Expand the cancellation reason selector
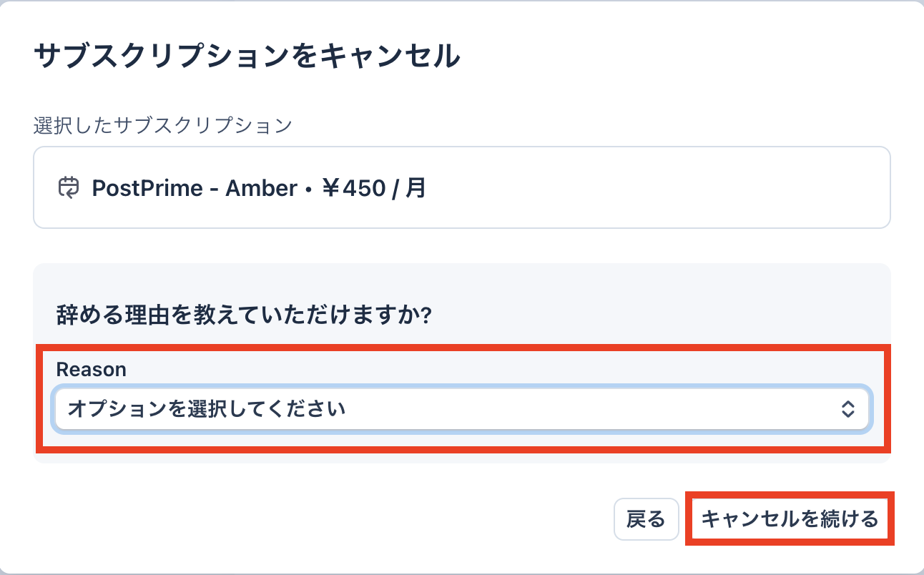The width and height of the screenshot is (924, 575). [462, 409]
